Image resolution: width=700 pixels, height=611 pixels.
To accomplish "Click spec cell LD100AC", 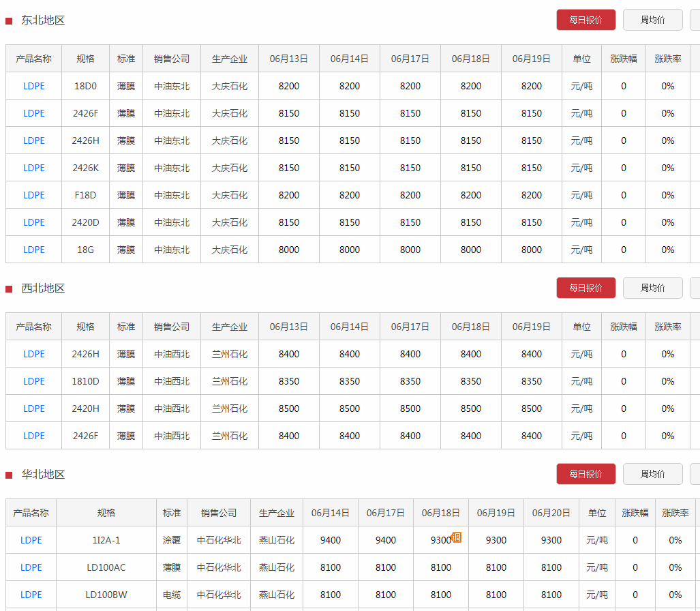I will coord(106,567).
